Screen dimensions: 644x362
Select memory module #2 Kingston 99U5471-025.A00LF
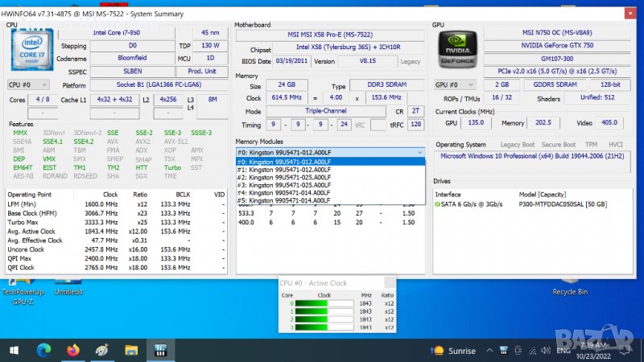click(x=283, y=177)
